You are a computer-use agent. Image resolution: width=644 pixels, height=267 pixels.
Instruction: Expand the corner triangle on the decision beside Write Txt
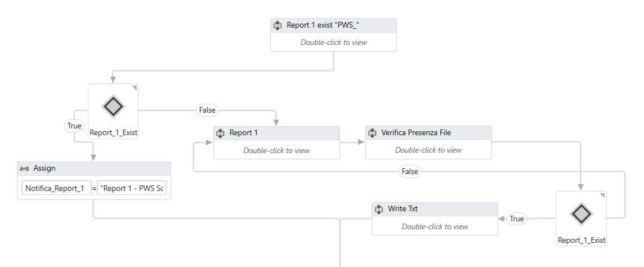pyautogui.click(x=601, y=195)
